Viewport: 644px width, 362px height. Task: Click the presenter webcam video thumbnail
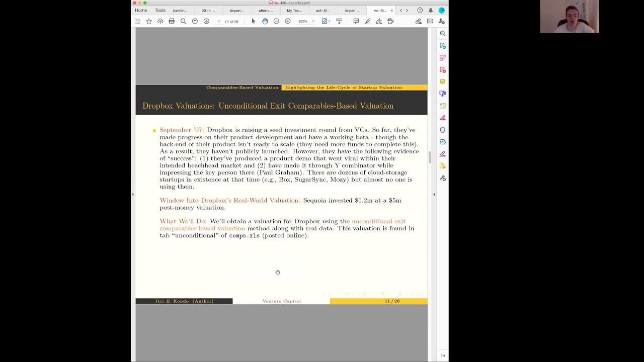(x=569, y=17)
